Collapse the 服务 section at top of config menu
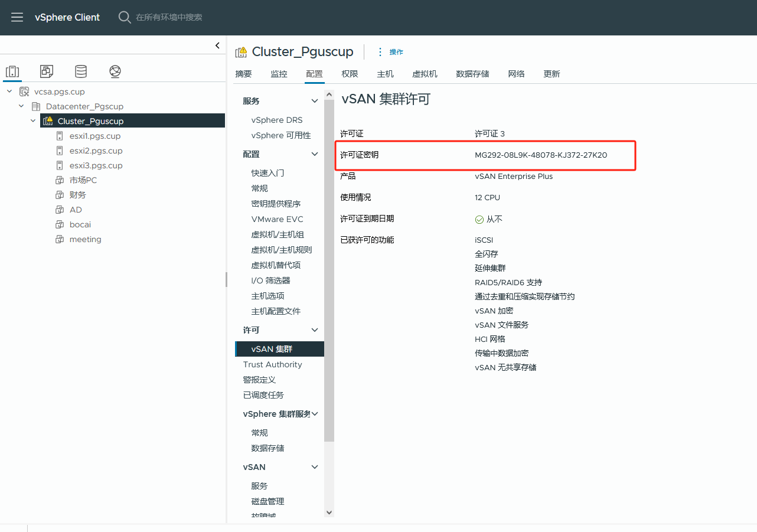 pyautogui.click(x=315, y=101)
